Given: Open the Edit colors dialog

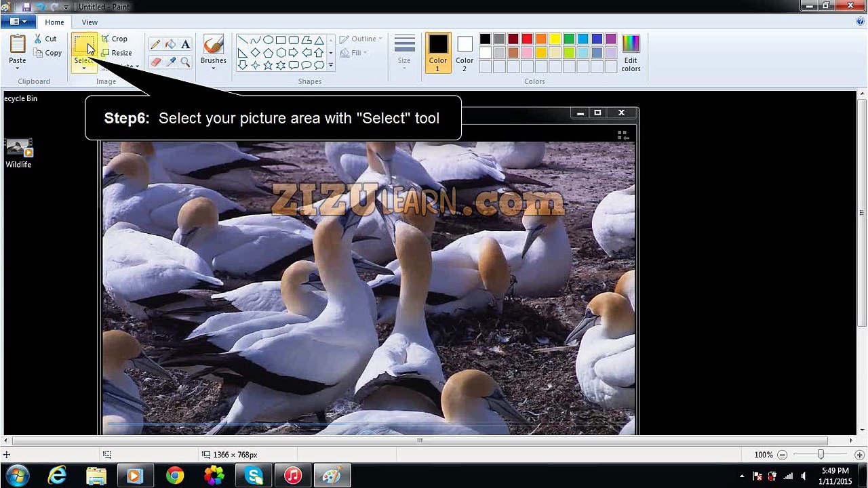Looking at the screenshot, I should click(x=631, y=53).
